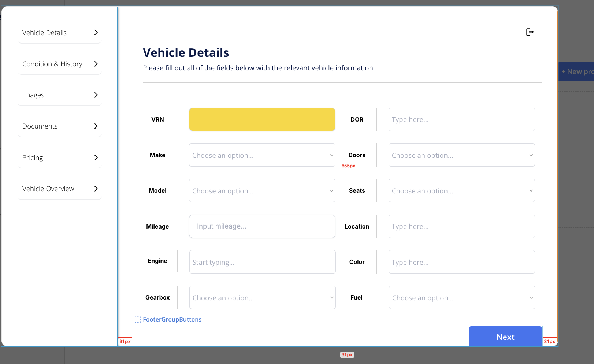Screen dimensions: 594x364
Task: Click the Vehicle Details page heading
Action: tap(186, 53)
